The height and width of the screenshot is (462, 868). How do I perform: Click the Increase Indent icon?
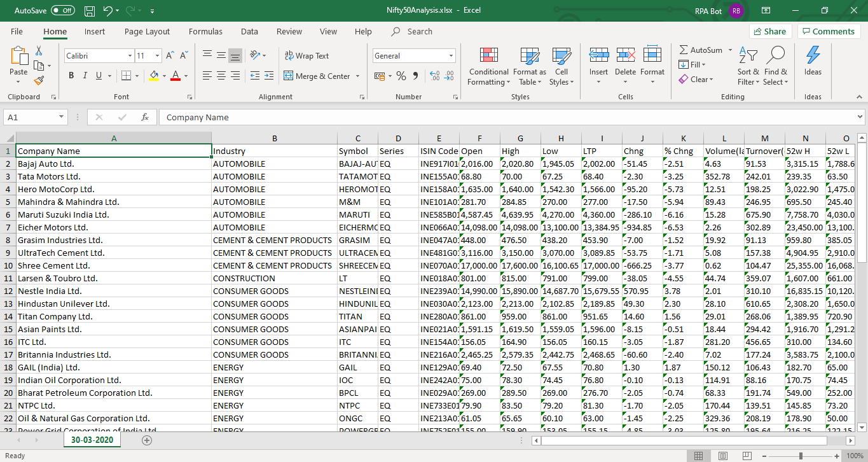tap(268, 76)
